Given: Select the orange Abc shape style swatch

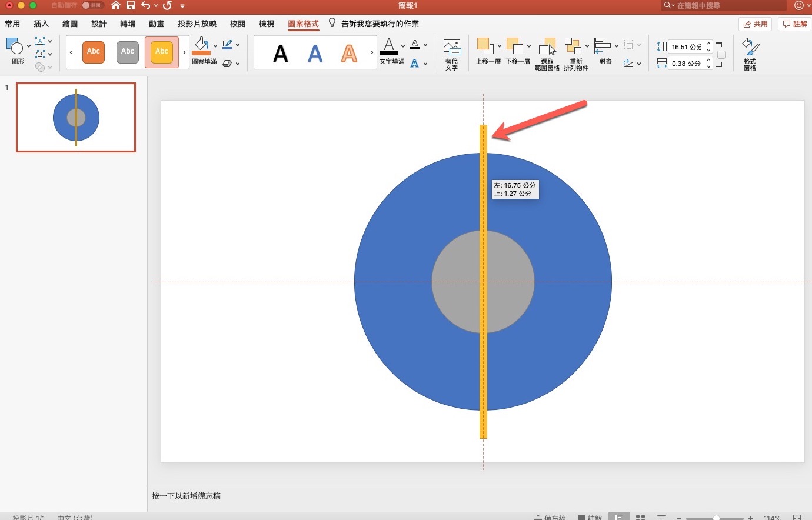Looking at the screenshot, I should tap(94, 52).
